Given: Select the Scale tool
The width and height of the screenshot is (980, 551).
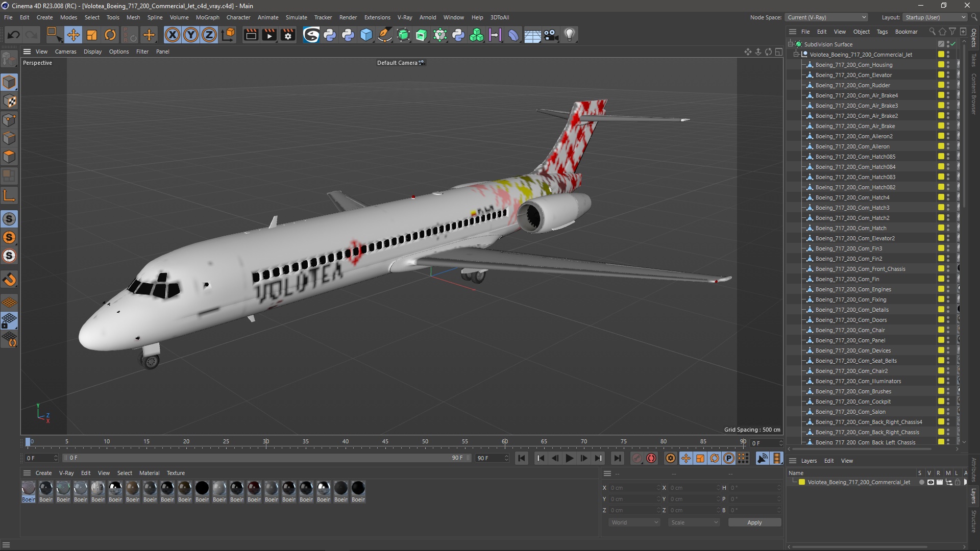Looking at the screenshot, I should pyautogui.click(x=92, y=35).
